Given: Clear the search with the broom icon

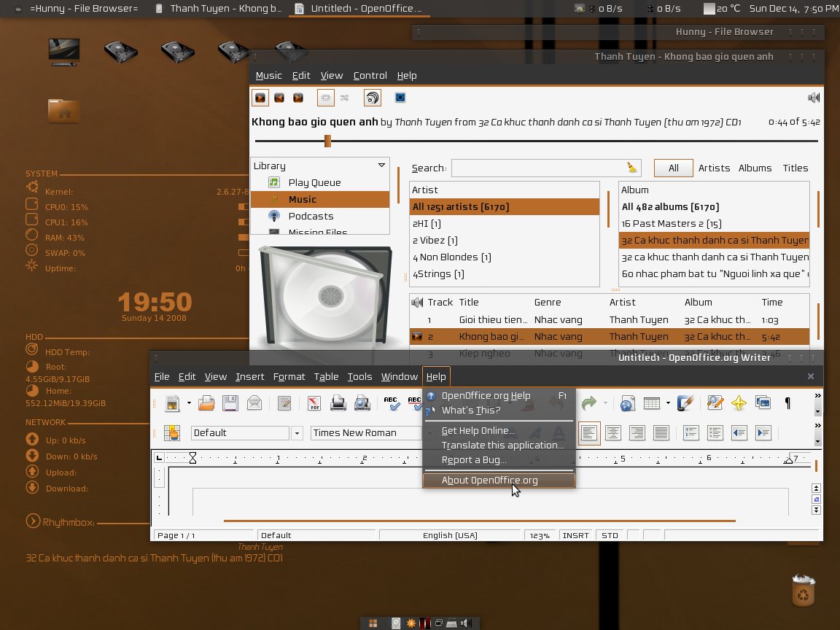Looking at the screenshot, I should tap(633, 168).
